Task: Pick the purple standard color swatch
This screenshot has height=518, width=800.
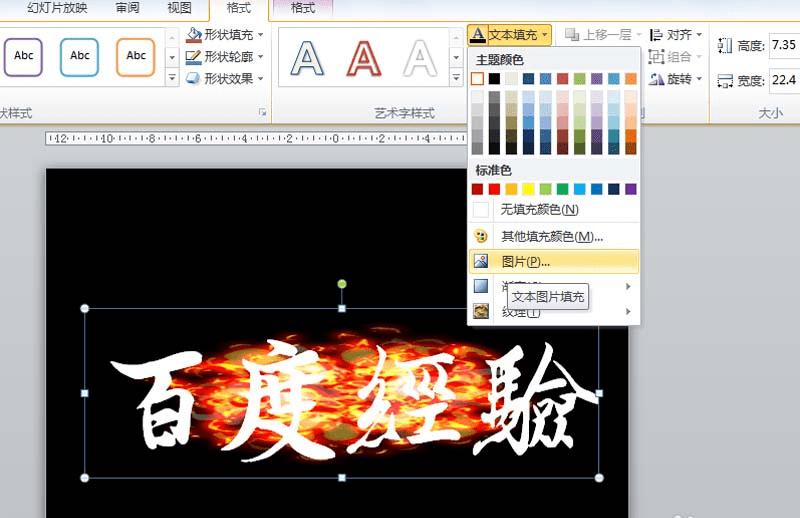Action: click(631, 189)
